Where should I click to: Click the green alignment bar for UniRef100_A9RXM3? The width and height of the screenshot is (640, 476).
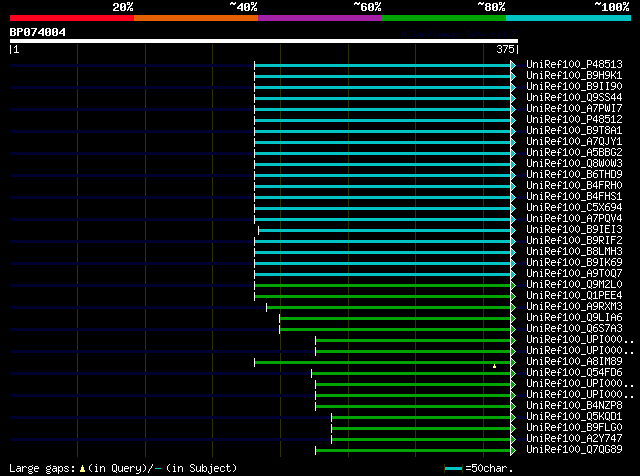(x=389, y=308)
